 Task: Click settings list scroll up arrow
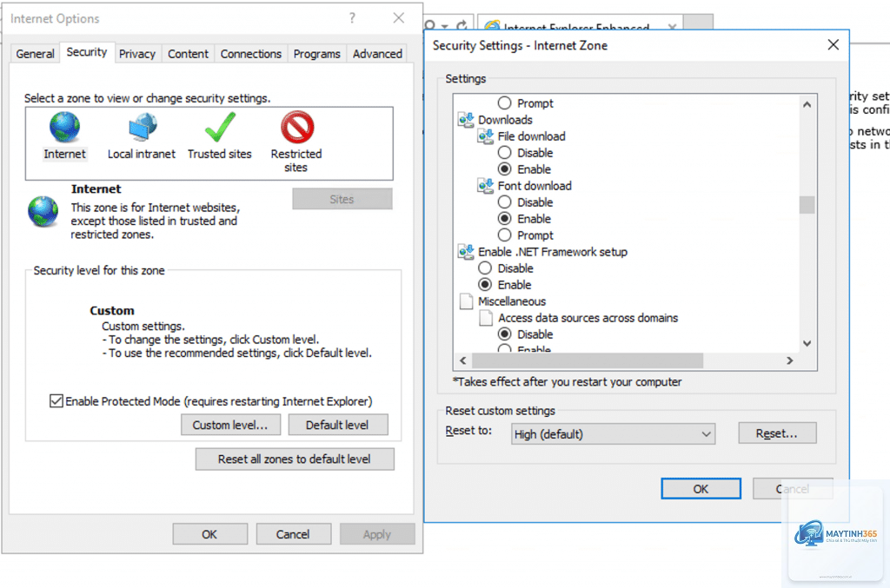point(807,104)
